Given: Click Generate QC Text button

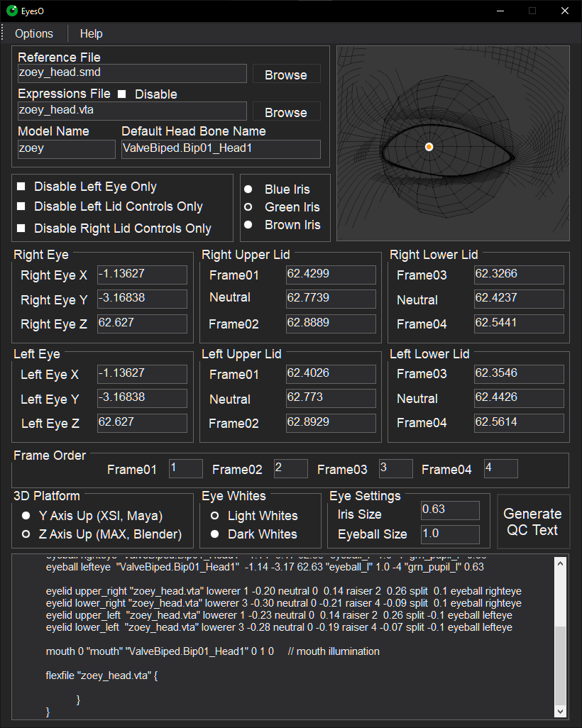Looking at the screenshot, I should coord(533,522).
